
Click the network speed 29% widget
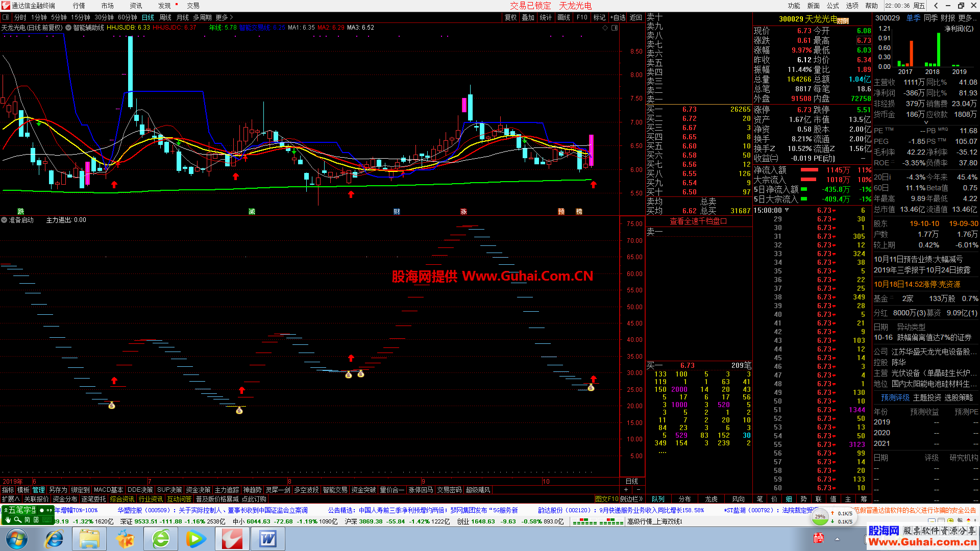point(820,517)
